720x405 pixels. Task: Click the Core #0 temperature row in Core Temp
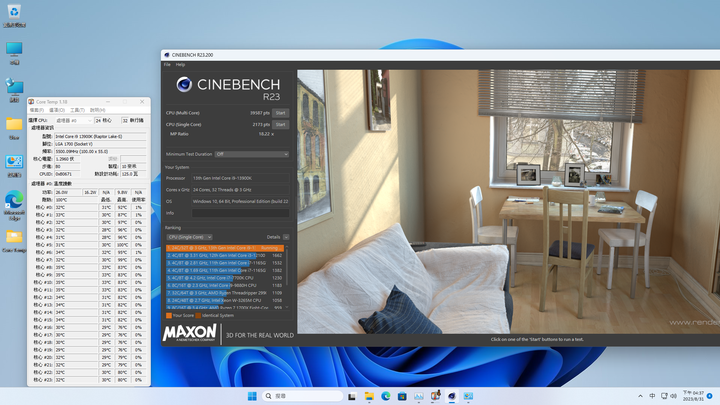point(90,207)
